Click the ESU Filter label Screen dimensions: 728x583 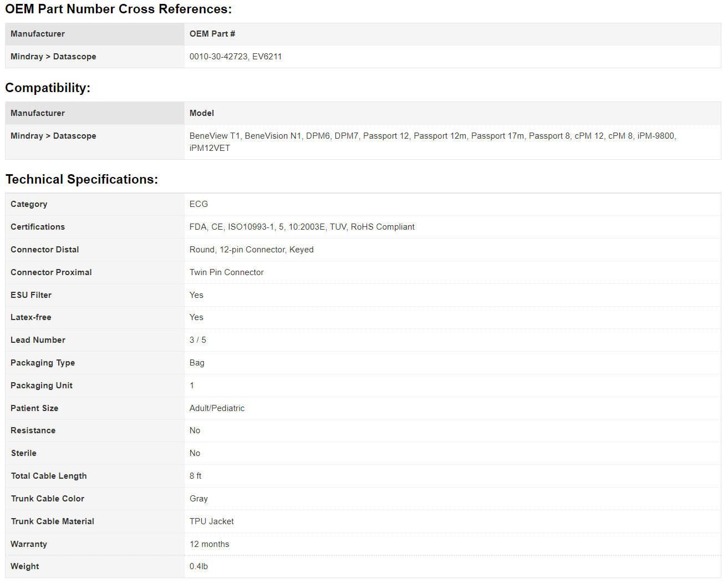pos(31,295)
